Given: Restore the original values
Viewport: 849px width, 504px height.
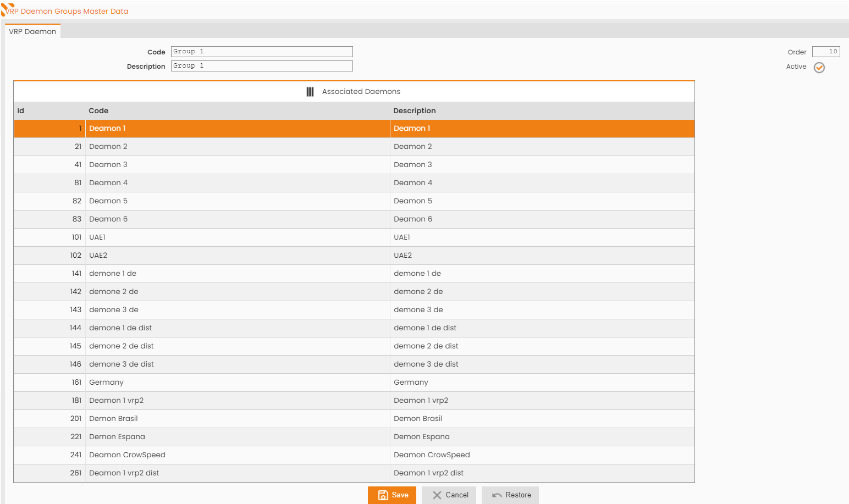Looking at the screenshot, I should coord(510,495).
